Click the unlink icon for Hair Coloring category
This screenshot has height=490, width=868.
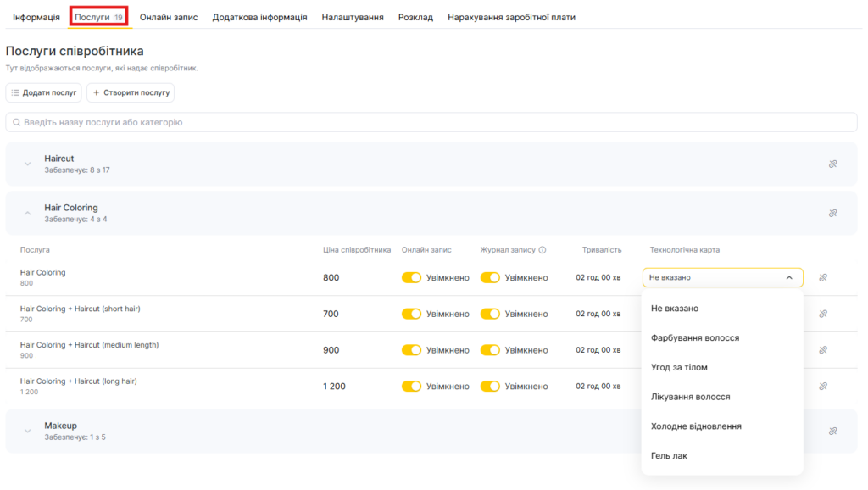[832, 213]
